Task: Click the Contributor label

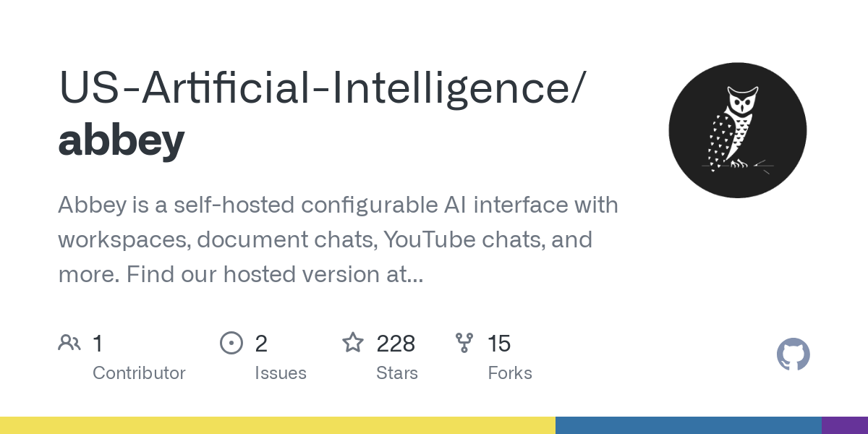Action: [x=139, y=373]
